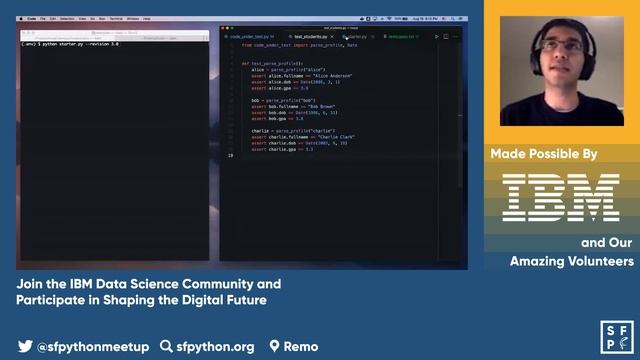
Task: Open the File menu
Action: 42,19
